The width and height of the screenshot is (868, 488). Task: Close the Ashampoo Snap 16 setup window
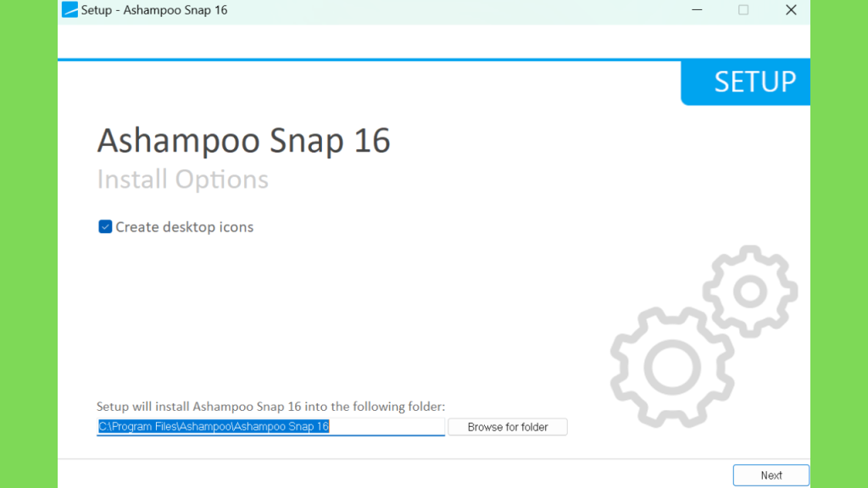point(791,10)
